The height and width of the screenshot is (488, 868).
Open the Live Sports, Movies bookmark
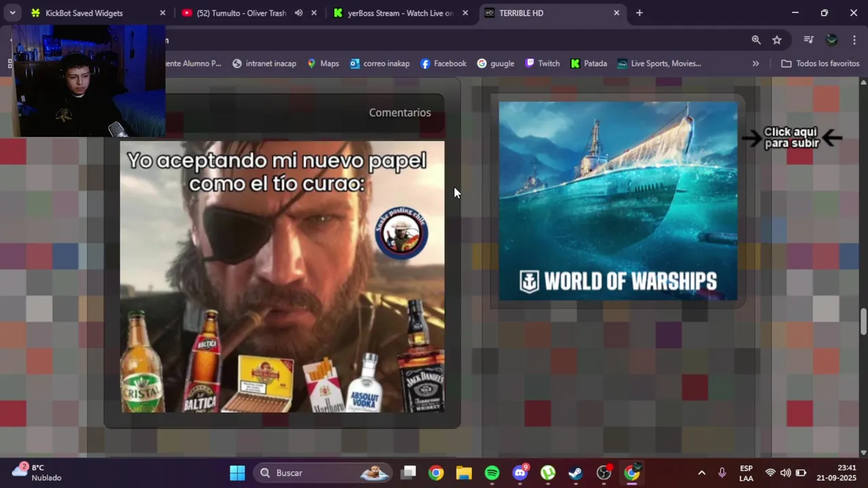(x=659, y=64)
